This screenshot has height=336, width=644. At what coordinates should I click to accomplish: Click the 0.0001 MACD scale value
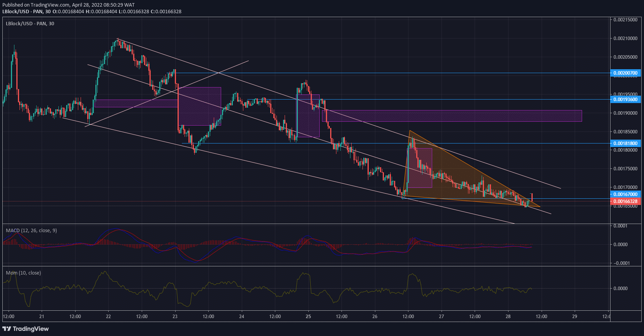point(621,226)
